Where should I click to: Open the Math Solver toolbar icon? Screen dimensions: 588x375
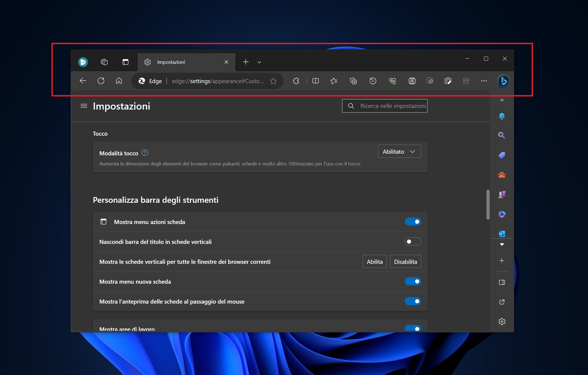[x=412, y=81]
